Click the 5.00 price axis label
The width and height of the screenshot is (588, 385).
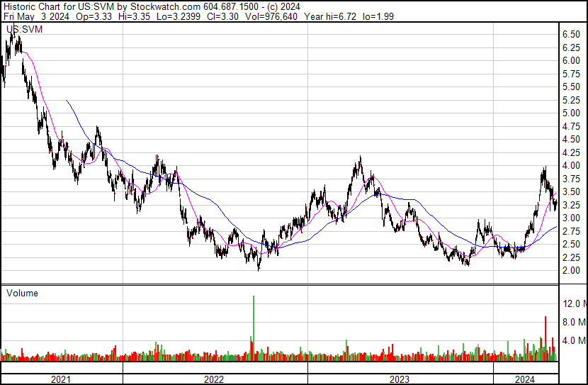pyautogui.click(x=571, y=113)
